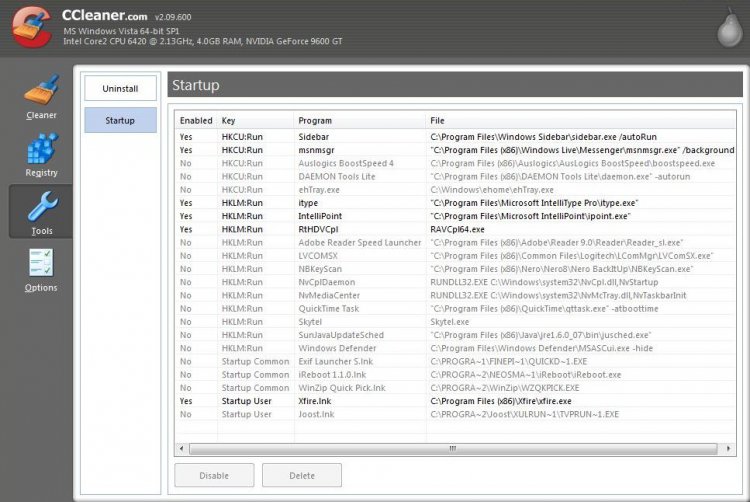Open the Cleaner section brush icon
The image size is (750, 502).
(x=42, y=90)
